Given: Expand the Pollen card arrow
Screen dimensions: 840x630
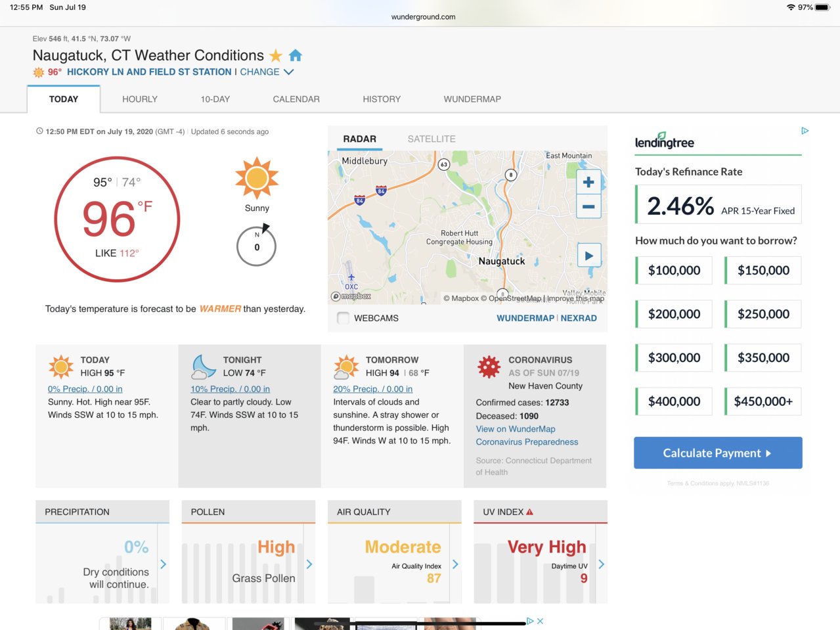Looking at the screenshot, I should pos(309,564).
